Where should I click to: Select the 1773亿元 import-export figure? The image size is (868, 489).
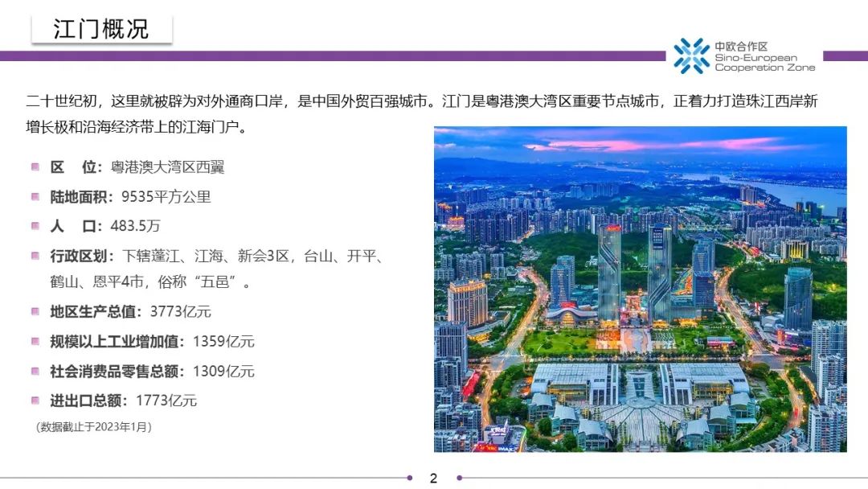166,401
